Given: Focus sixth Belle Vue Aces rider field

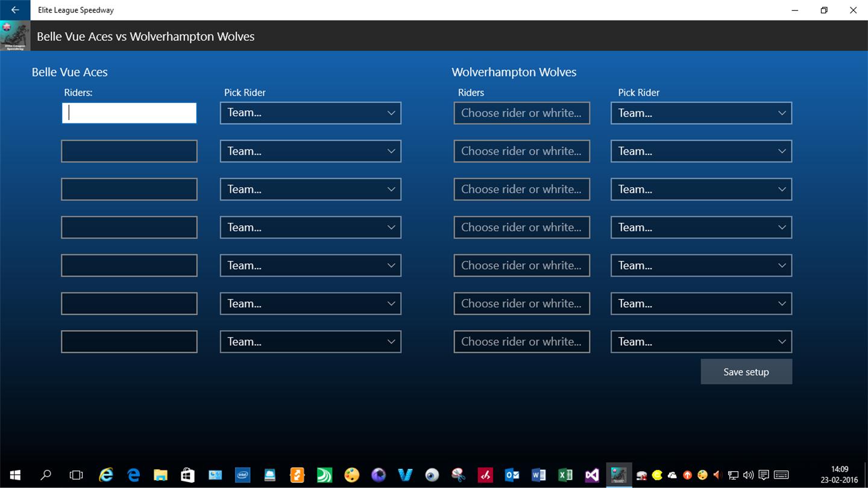Looking at the screenshot, I should coord(129,304).
